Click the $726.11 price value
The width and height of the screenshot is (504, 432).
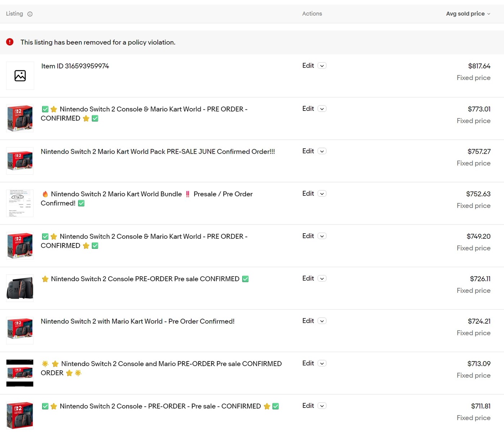pos(480,279)
